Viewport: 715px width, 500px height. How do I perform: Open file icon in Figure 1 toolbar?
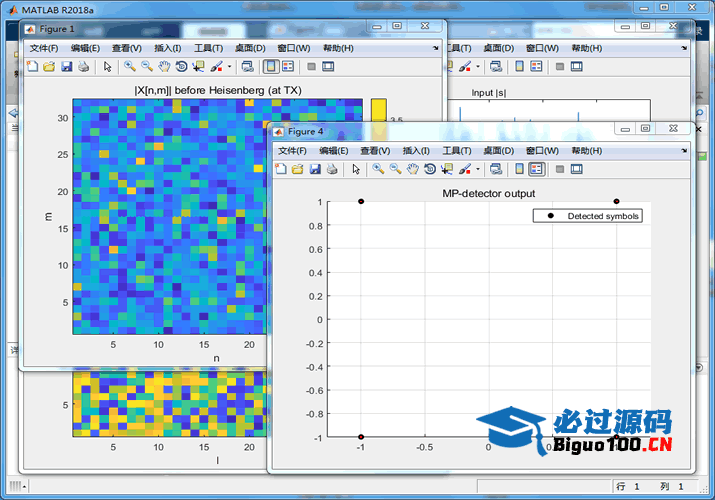pos(49,67)
